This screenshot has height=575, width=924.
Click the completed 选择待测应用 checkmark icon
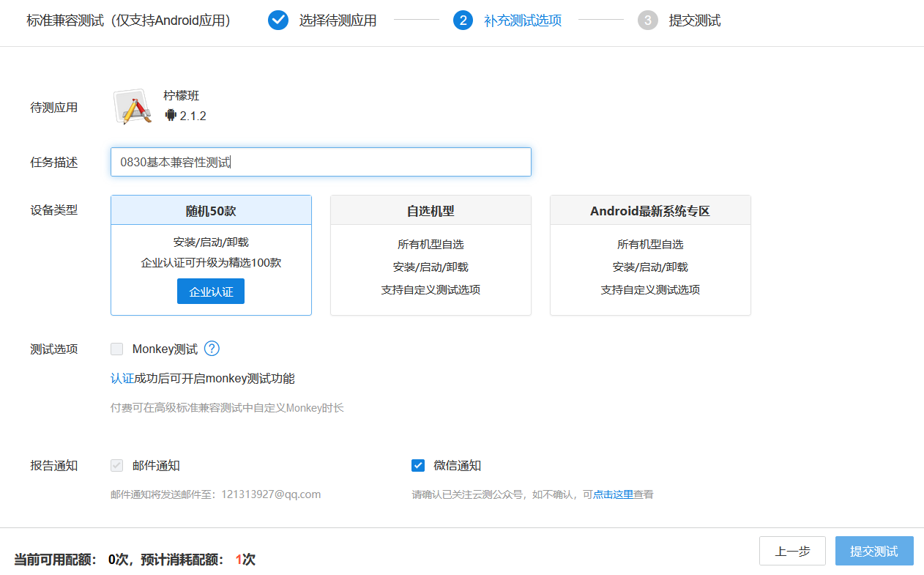(x=278, y=20)
